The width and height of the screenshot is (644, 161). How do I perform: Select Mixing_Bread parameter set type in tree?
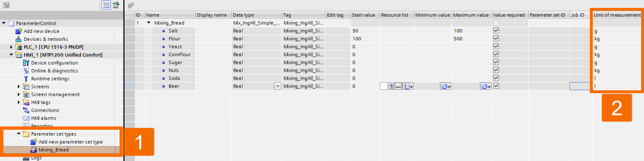[x=53, y=150]
